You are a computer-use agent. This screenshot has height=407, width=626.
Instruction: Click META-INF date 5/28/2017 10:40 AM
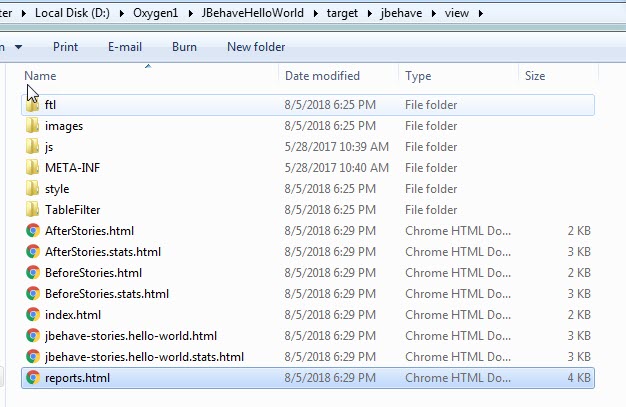(337, 168)
